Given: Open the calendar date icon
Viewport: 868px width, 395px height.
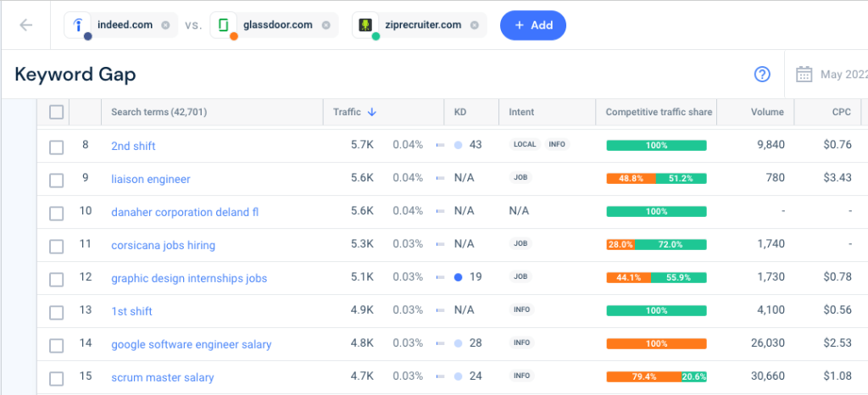Looking at the screenshot, I should coord(804,74).
